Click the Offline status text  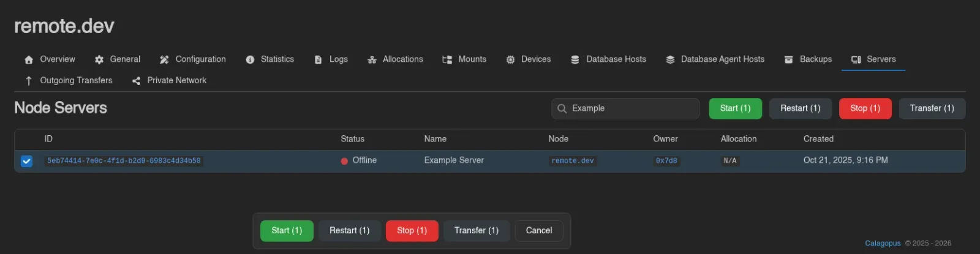pyautogui.click(x=364, y=160)
